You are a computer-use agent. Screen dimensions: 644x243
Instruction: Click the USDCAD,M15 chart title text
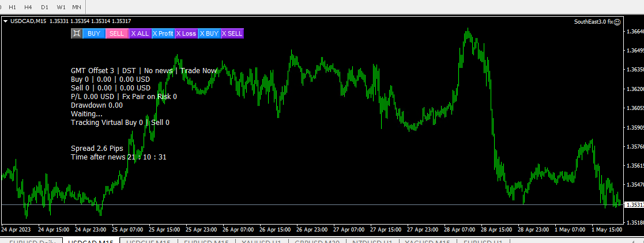pos(28,21)
